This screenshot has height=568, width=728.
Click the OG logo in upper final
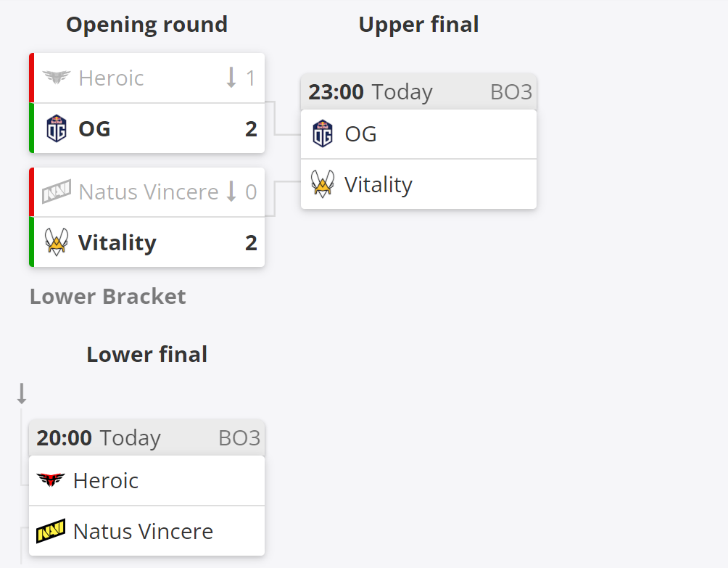pos(323,133)
